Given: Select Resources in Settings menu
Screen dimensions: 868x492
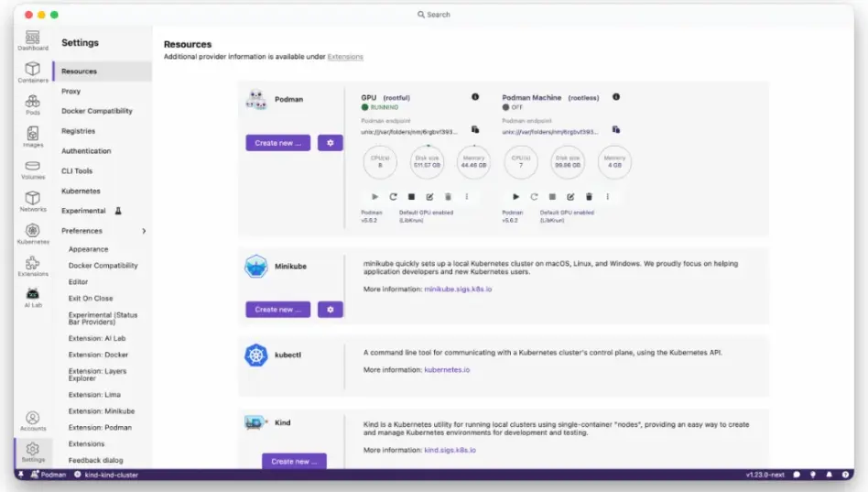Looking at the screenshot, I should [103, 71].
